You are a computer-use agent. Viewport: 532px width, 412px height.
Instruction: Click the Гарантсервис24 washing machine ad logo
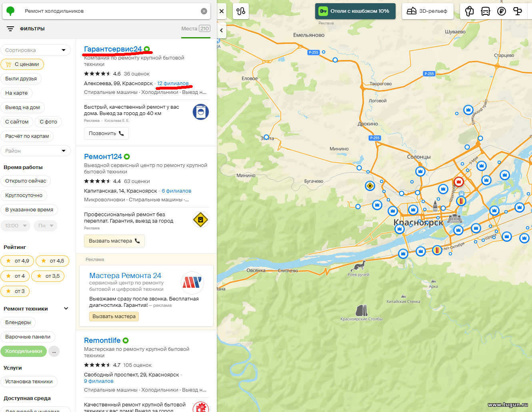click(x=201, y=112)
